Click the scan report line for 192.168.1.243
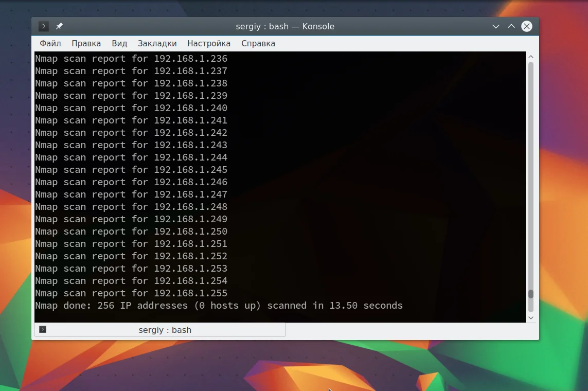 (x=131, y=145)
